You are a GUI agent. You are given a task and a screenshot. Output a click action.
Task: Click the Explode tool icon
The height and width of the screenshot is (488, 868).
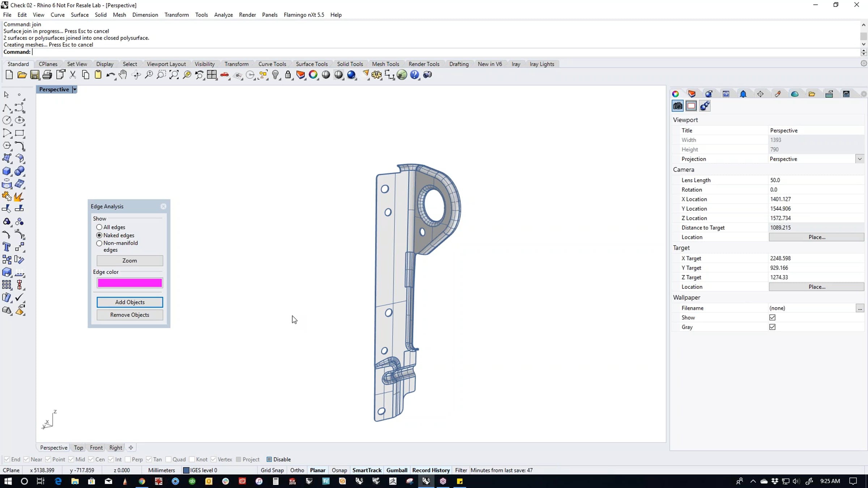pyautogui.click(x=19, y=197)
